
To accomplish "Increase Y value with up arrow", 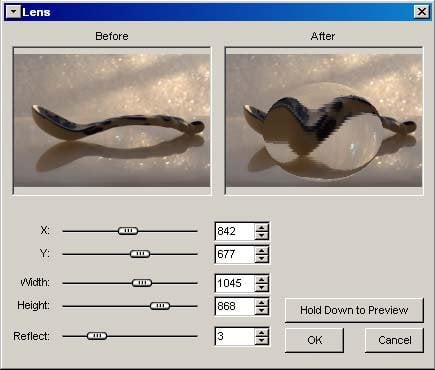I will [262, 251].
